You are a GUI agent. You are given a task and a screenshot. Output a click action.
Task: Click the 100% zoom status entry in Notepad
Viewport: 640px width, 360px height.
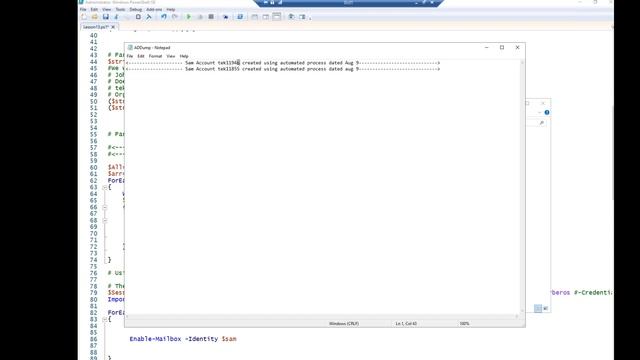click(464, 323)
